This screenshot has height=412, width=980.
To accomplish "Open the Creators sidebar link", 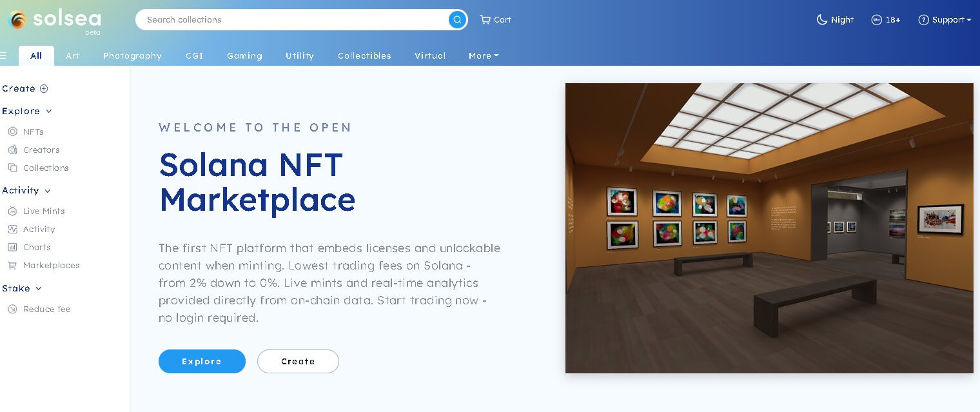I will coord(41,150).
